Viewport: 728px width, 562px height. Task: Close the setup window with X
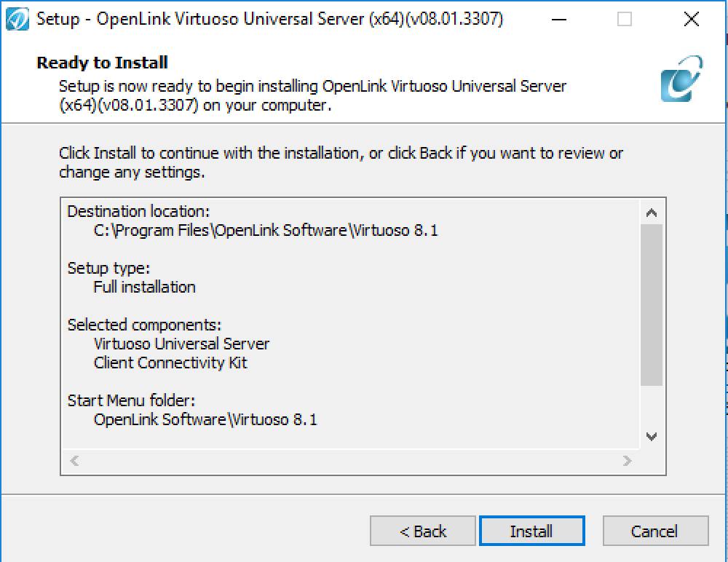click(692, 20)
